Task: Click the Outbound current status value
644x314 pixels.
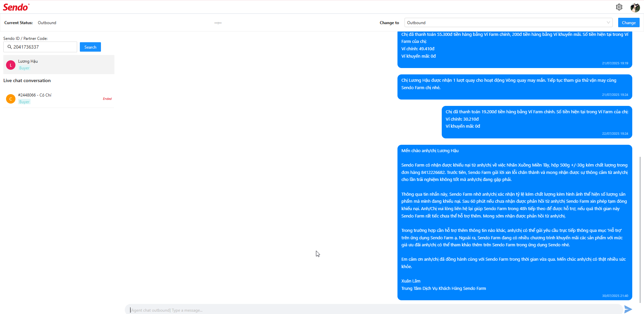Action: point(47,23)
